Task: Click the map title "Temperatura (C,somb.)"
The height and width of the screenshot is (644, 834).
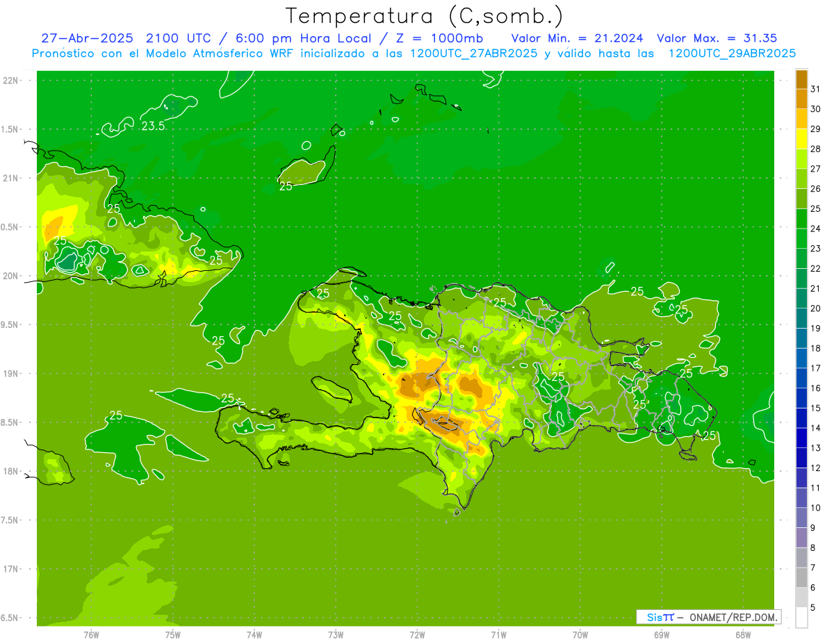Action: tap(425, 16)
